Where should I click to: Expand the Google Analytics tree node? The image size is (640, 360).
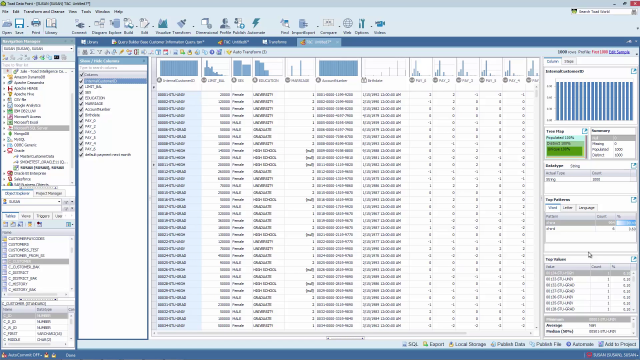click(x=4, y=105)
